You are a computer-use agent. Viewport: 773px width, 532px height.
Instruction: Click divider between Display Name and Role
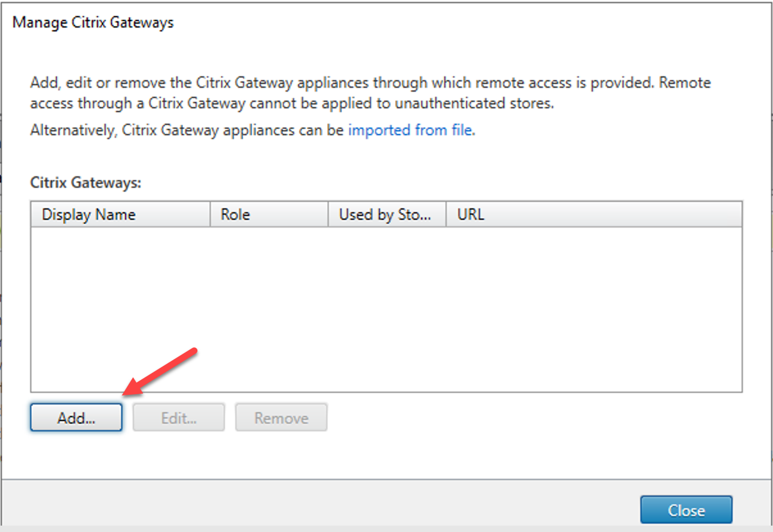210,215
